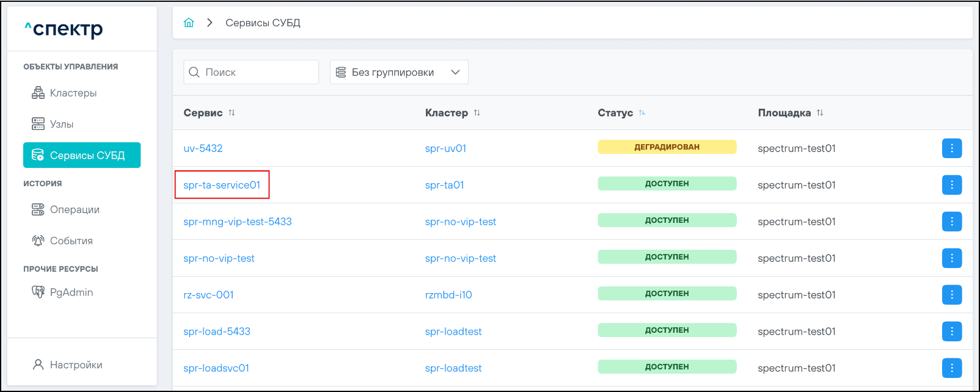Toggle sort on Статус column
980x392 pixels.
tap(642, 113)
